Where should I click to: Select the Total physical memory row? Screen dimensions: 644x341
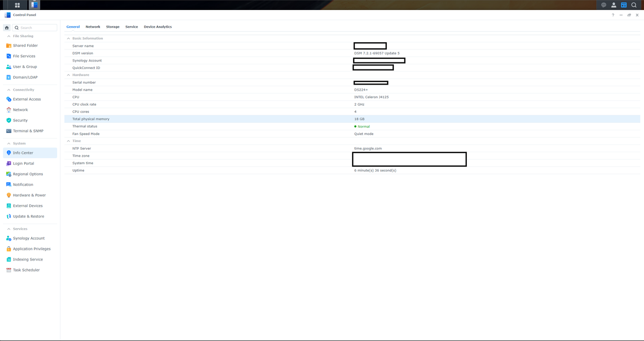[x=352, y=119]
